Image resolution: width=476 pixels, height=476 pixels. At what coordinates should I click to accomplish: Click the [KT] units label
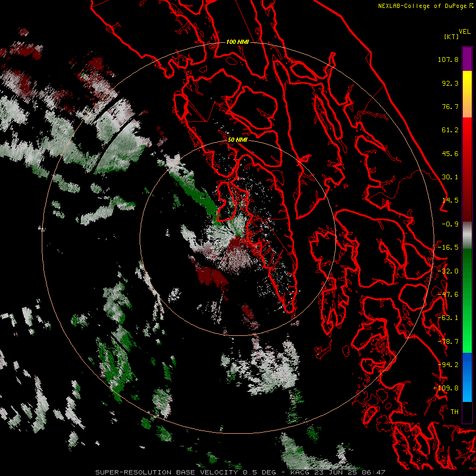pyautogui.click(x=451, y=36)
